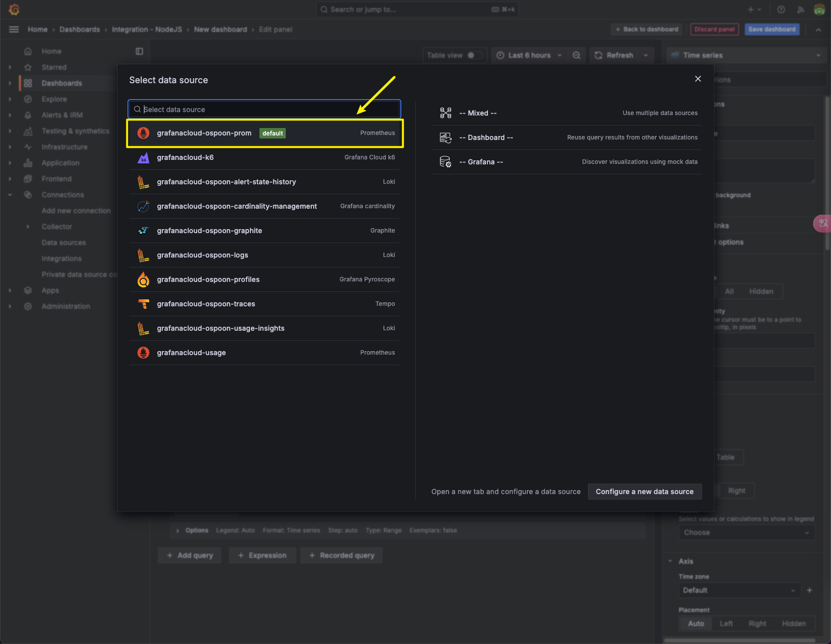
Task: Click the Alerts & IRM bell icon
Action: coord(28,115)
